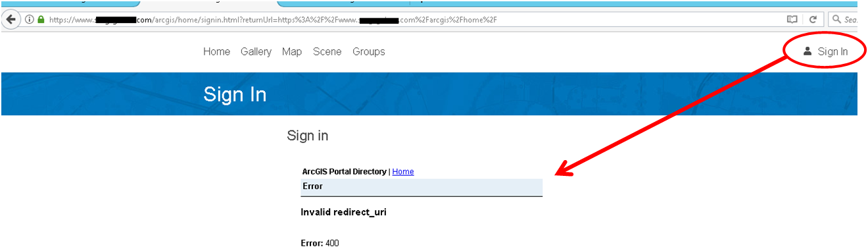The width and height of the screenshot is (868, 249).
Task: Open site information icon in address bar
Action: [x=30, y=20]
